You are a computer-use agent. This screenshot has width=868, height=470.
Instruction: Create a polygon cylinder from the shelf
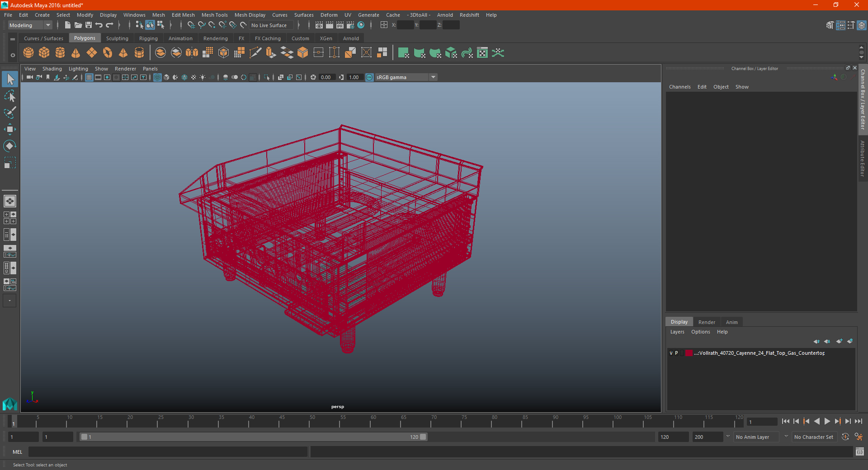tap(60, 53)
